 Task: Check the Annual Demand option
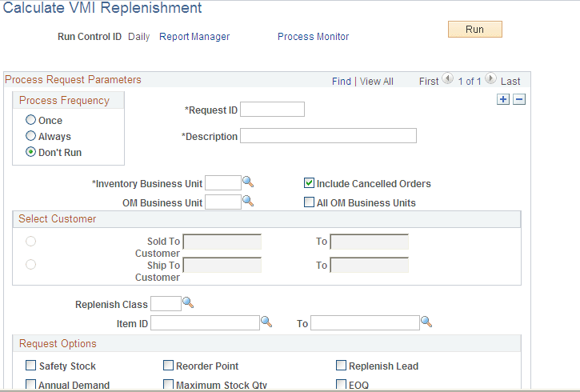click(30, 384)
